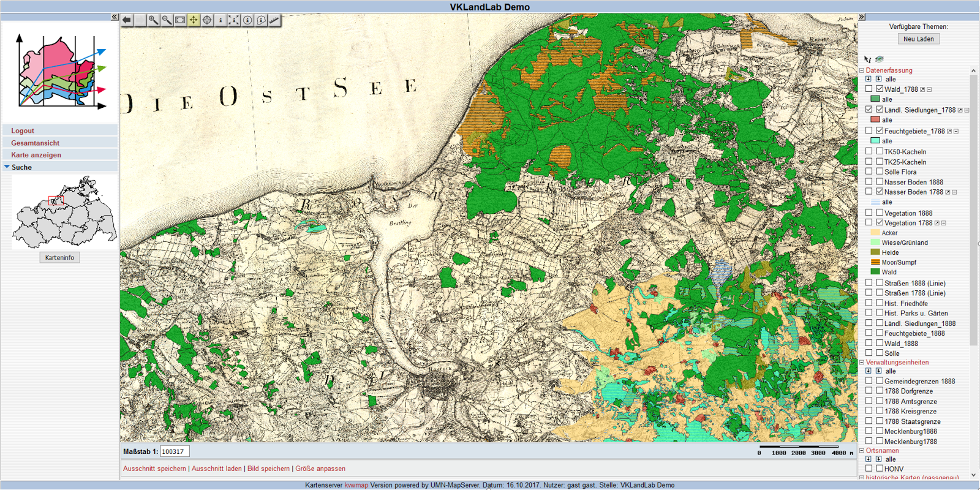Collapse the Ortsnamen group

(x=862, y=450)
